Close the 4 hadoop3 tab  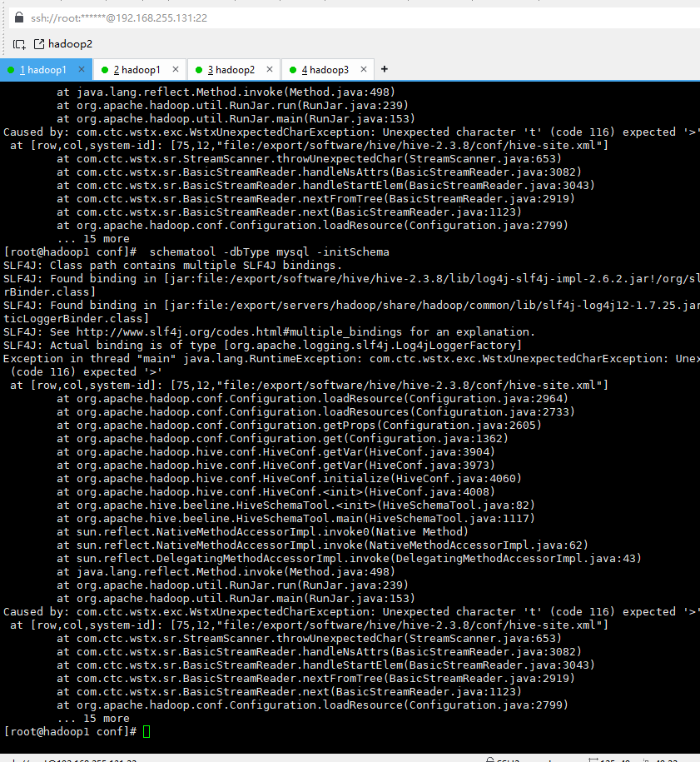pyautogui.click(x=364, y=69)
